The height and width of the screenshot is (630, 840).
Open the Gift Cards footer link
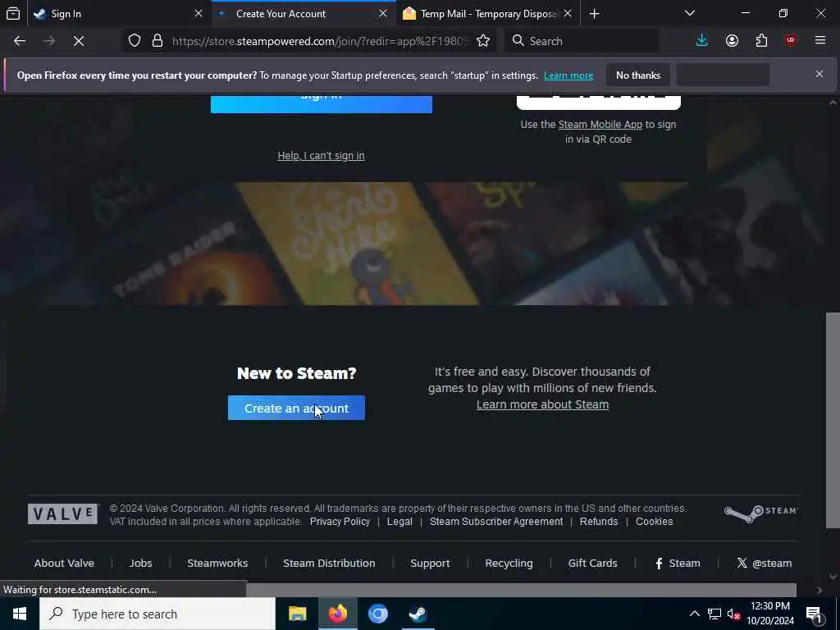(x=592, y=563)
